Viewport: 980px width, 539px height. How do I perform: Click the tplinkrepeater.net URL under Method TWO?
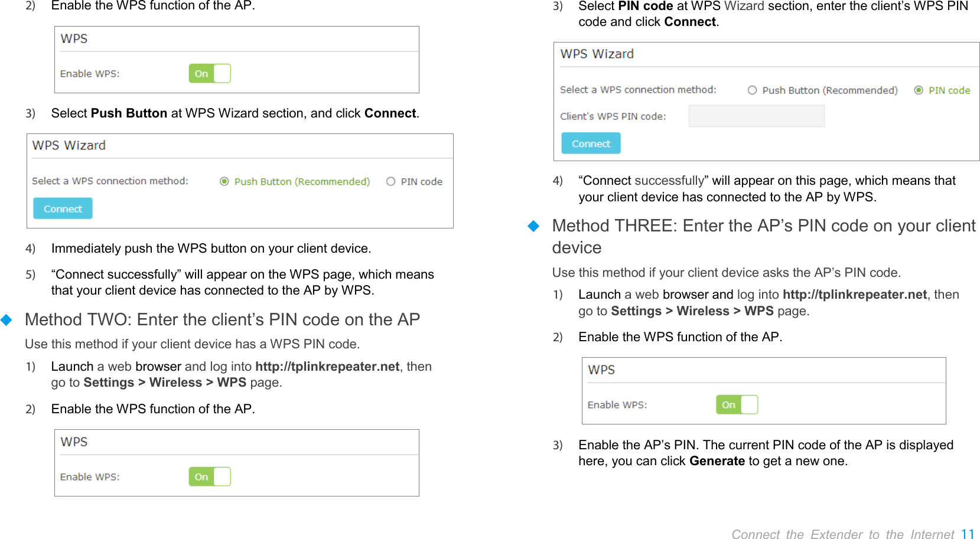327,367
